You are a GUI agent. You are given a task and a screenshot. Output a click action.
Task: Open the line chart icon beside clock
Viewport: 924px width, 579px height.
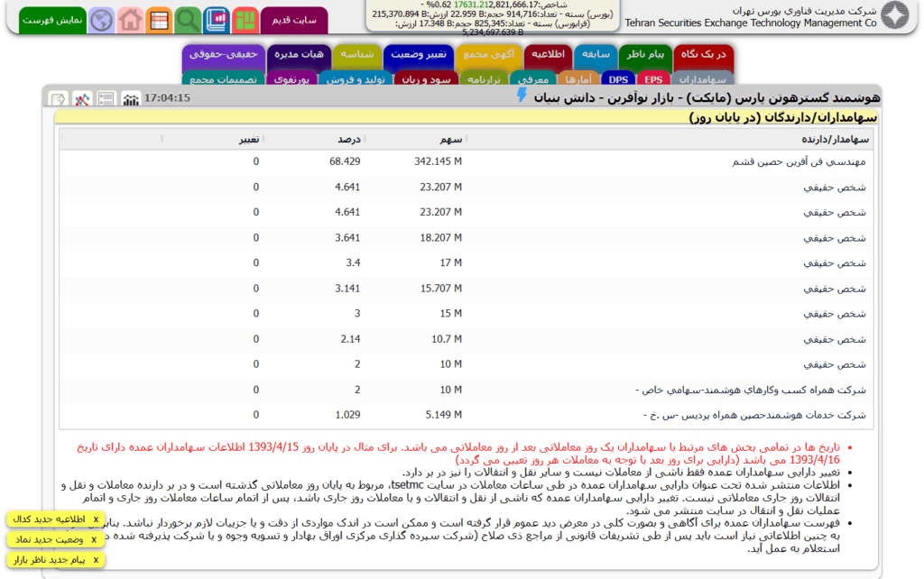point(82,99)
